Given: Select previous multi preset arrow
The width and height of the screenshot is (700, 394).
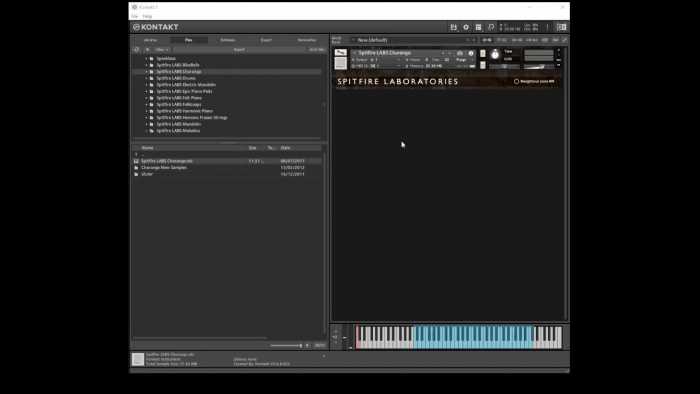Looking at the screenshot, I should point(468,40).
